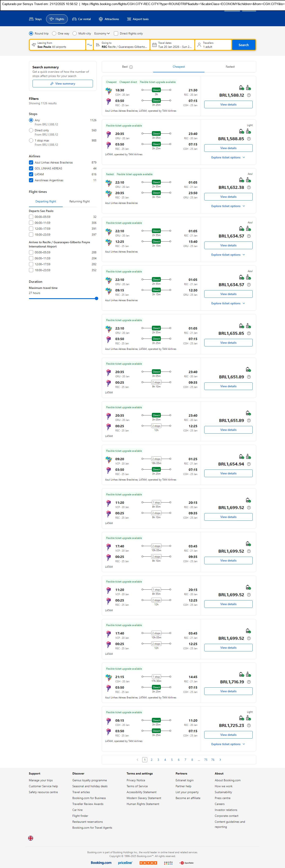Open the Economy cabin class dropdown

[102, 33]
